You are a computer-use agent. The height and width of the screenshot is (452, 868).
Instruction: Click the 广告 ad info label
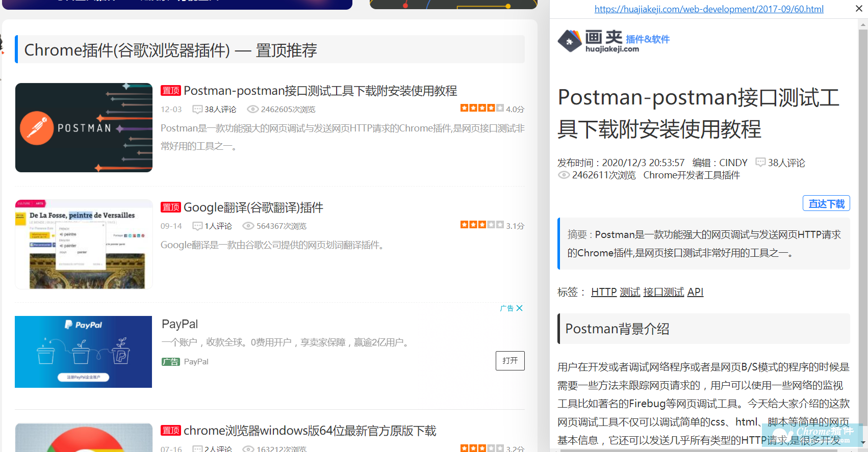507,308
